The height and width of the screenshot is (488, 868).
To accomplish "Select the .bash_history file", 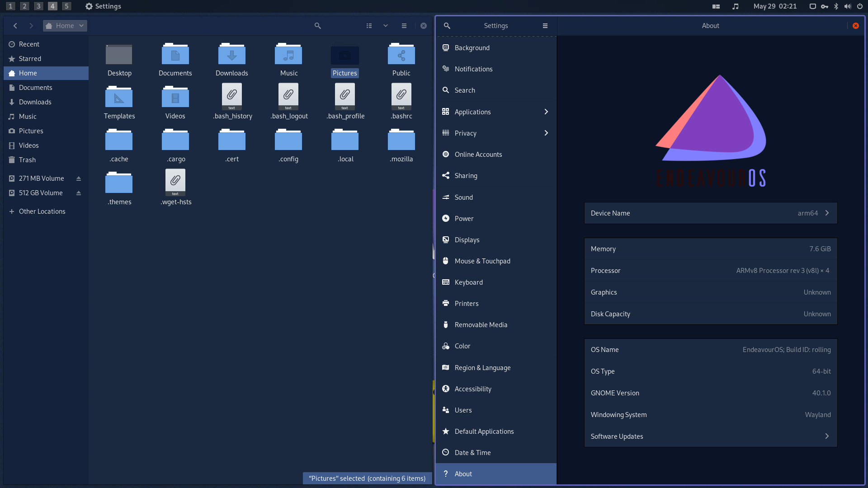I will pos(232,96).
